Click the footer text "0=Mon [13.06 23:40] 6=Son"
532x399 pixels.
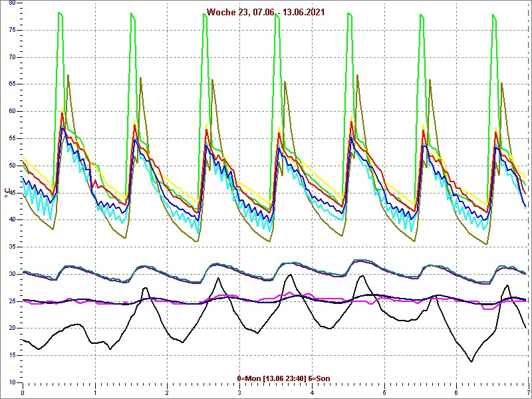(x=284, y=378)
